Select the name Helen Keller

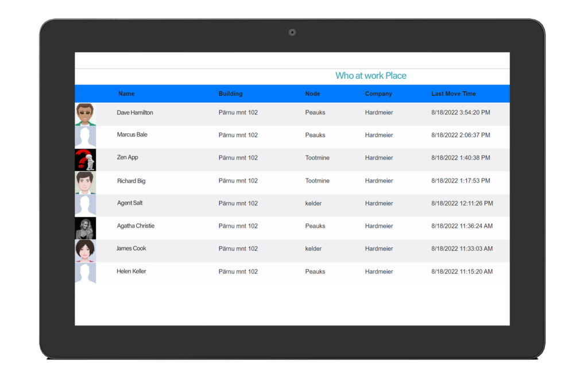[131, 272]
